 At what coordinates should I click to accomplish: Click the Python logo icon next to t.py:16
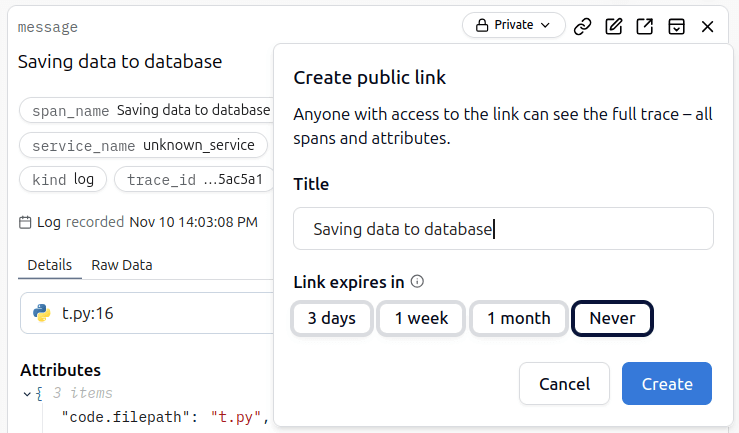tap(42, 313)
